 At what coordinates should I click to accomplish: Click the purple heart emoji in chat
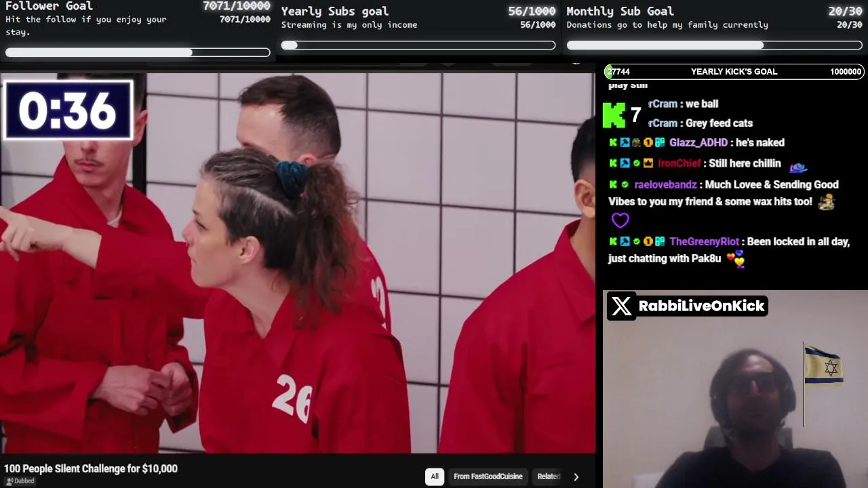pyautogui.click(x=620, y=220)
